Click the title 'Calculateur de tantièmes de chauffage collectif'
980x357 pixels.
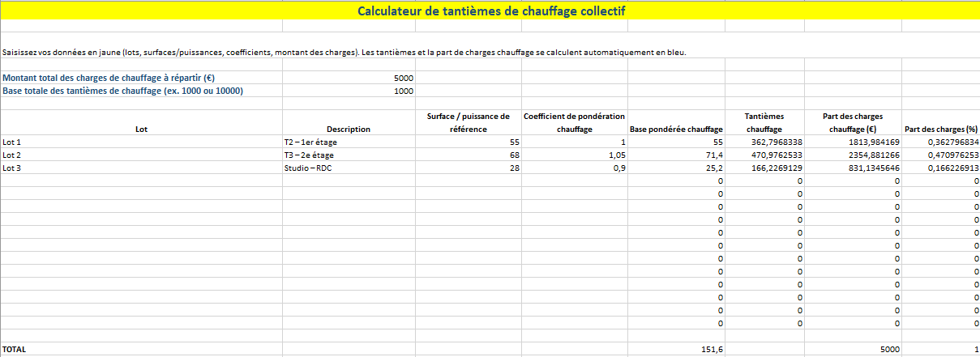(490, 11)
